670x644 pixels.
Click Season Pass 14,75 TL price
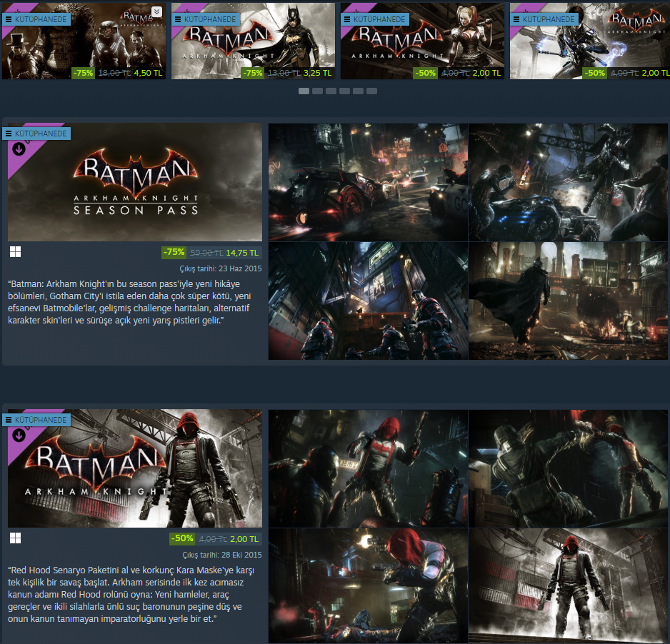pyautogui.click(x=242, y=253)
